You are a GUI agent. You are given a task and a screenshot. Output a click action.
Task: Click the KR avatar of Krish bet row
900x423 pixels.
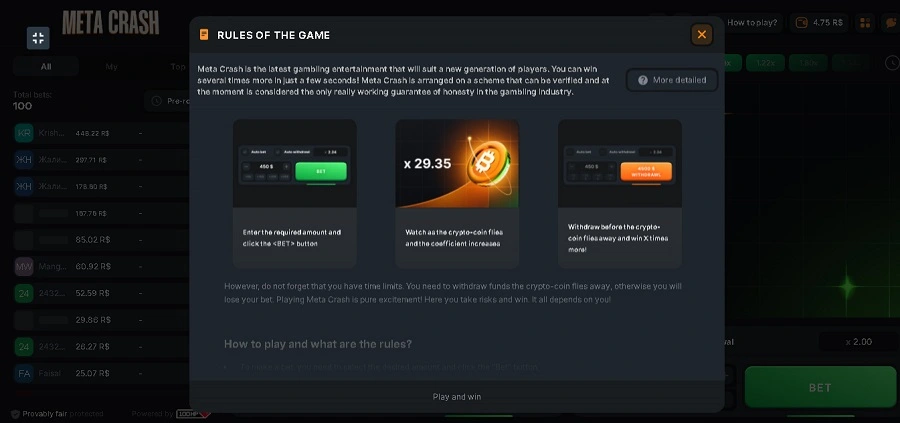(24, 133)
